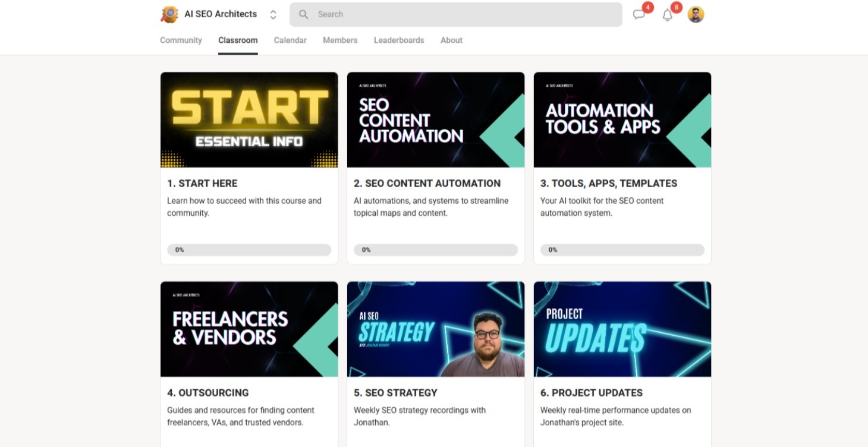Click the "4. OUTSOURCING" course title
Image resolution: width=868 pixels, height=447 pixels.
[x=208, y=393]
